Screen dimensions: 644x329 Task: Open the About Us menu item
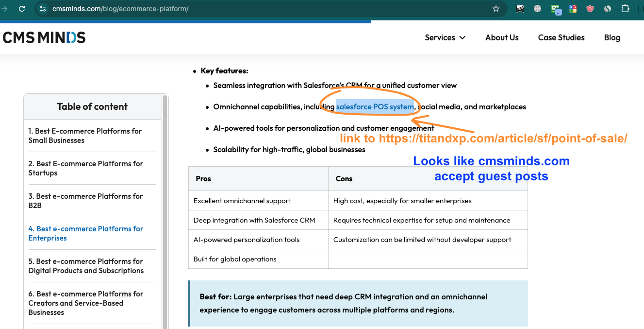click(x=502, y=37)
